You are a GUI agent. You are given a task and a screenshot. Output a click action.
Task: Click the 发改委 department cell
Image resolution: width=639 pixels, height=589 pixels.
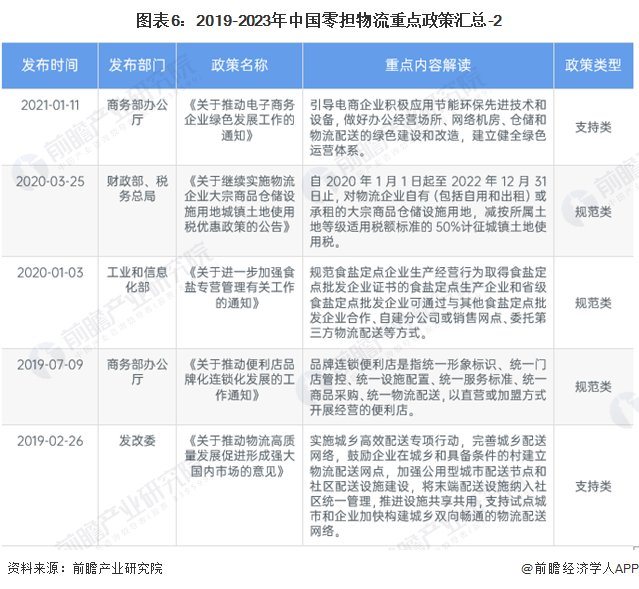tap(137, 441)
